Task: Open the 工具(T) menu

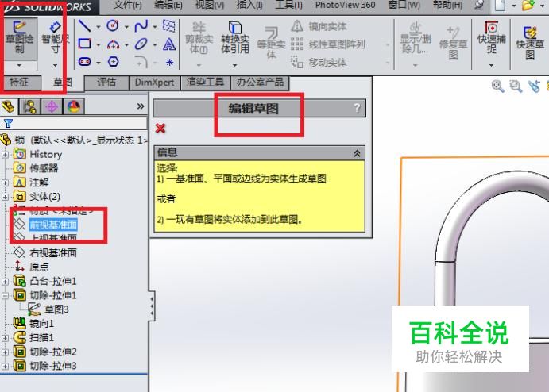Action: 288,6
